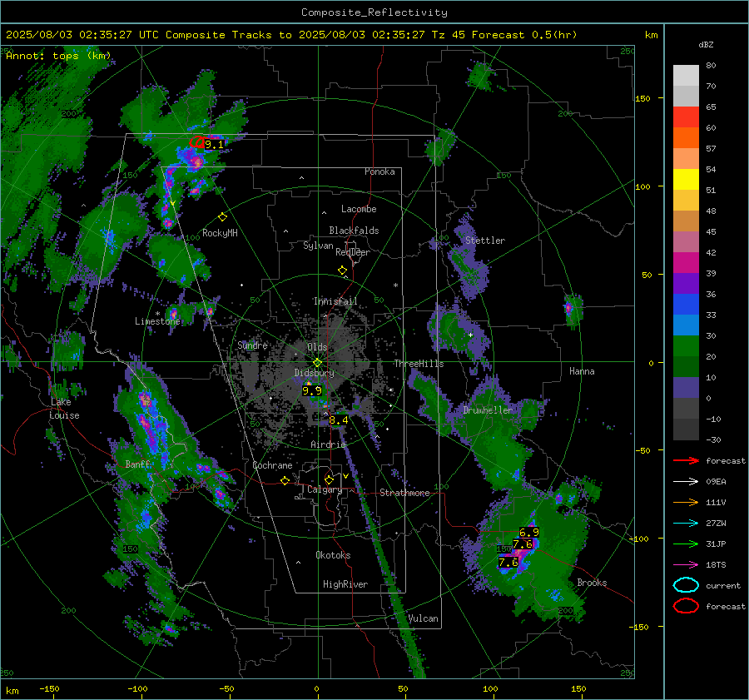The height and width of the screenshot is (700, 749).
Task: Click the Banff city label
Action: (x=137, y=464)
